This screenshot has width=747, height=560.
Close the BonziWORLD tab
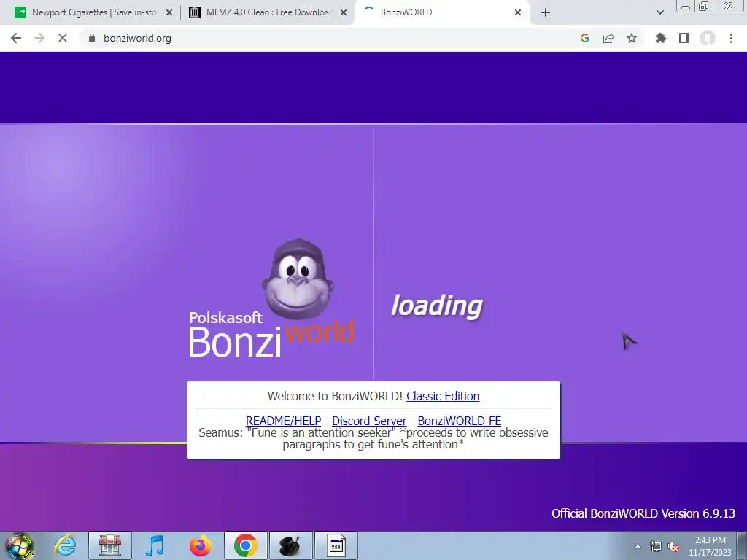(x=518, y=12)
